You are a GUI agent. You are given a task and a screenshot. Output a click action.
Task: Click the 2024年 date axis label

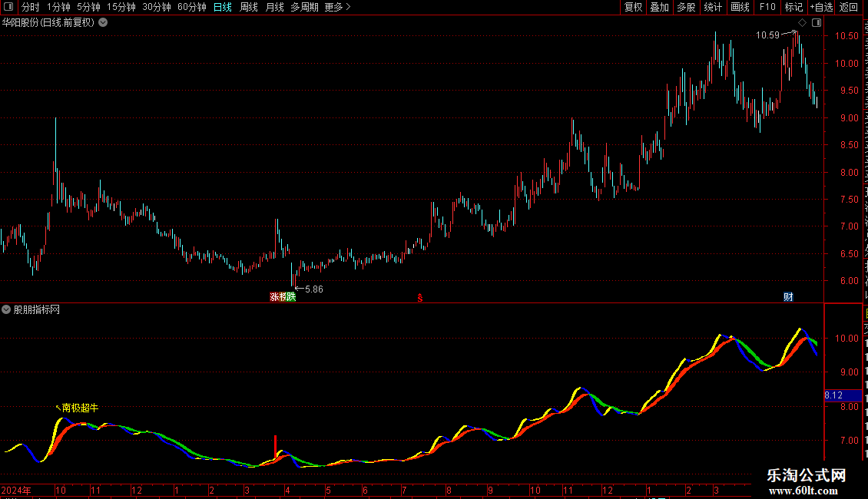click(16, 490)
